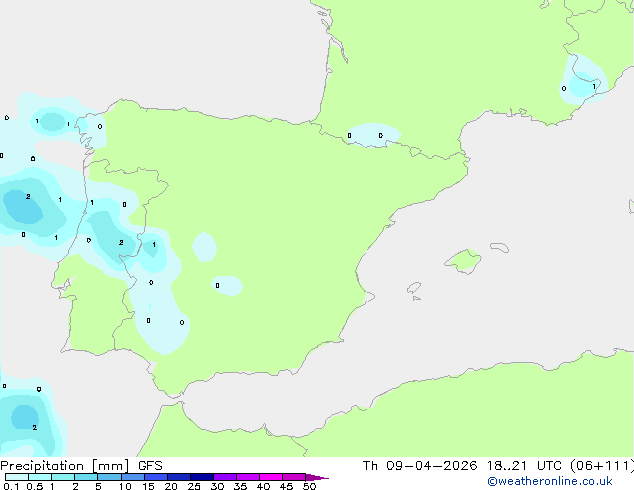Click legend value '30'
Screen dimensions: 634x490
tap(217, 486)
